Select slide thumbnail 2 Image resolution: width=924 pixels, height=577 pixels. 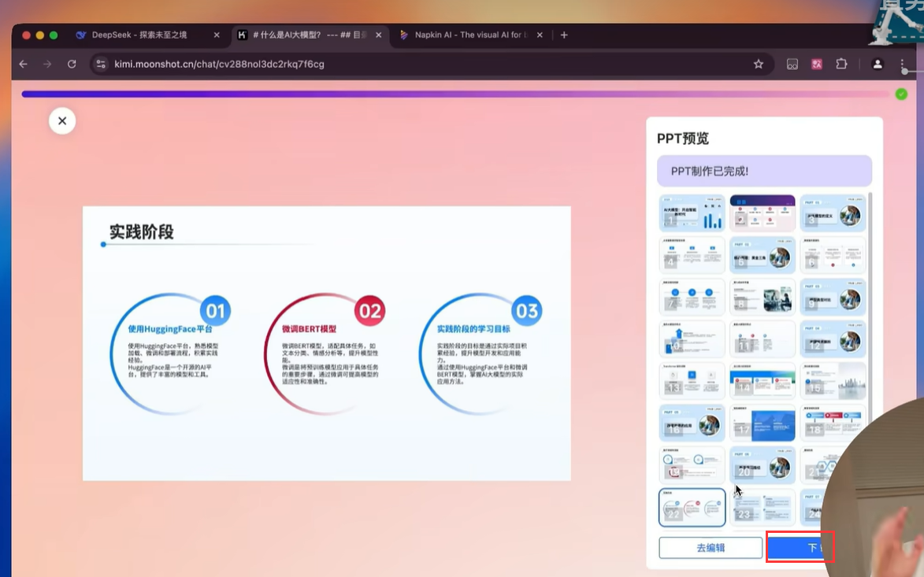click(x=763, y=213)
